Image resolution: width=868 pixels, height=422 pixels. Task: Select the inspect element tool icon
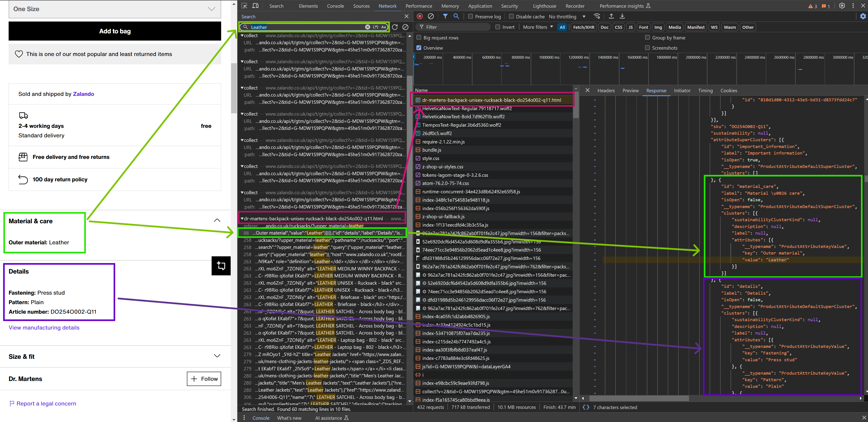[x=244, y=6]
